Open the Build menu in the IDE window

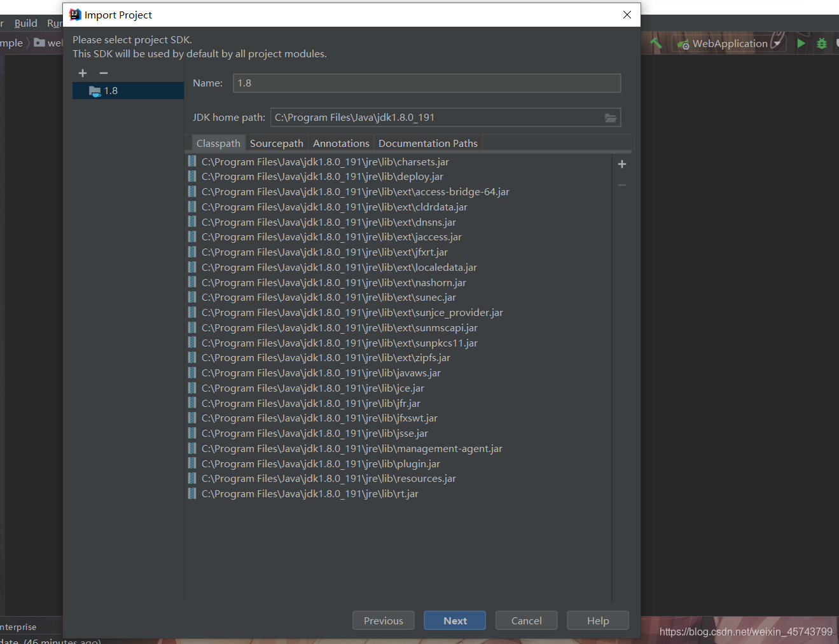[26, 23]
